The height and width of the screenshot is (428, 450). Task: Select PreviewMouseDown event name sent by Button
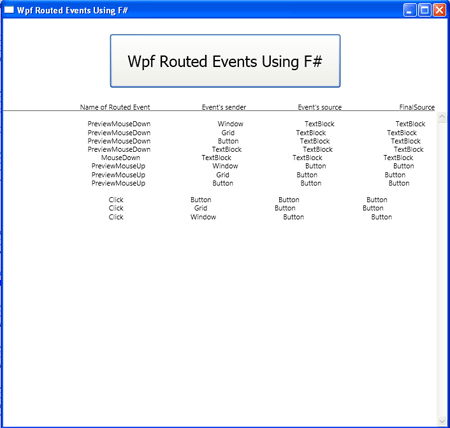click(119, 141)
